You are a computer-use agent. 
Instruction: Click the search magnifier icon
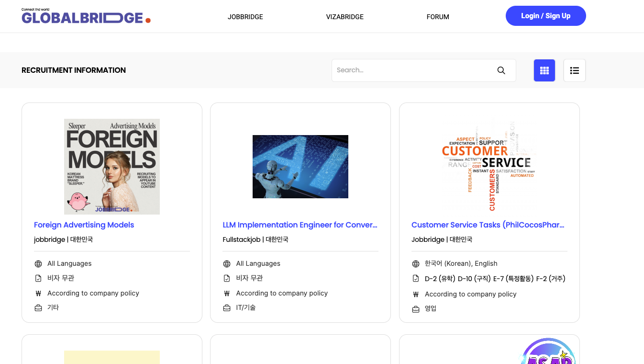coord(501,70)
